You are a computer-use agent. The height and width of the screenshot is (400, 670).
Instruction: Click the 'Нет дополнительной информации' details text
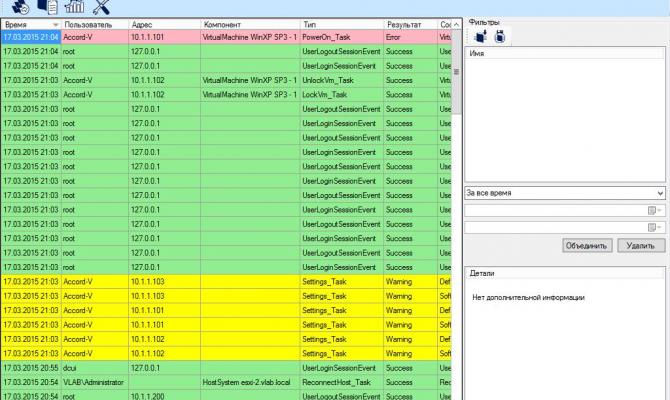(x=528, y=297)
